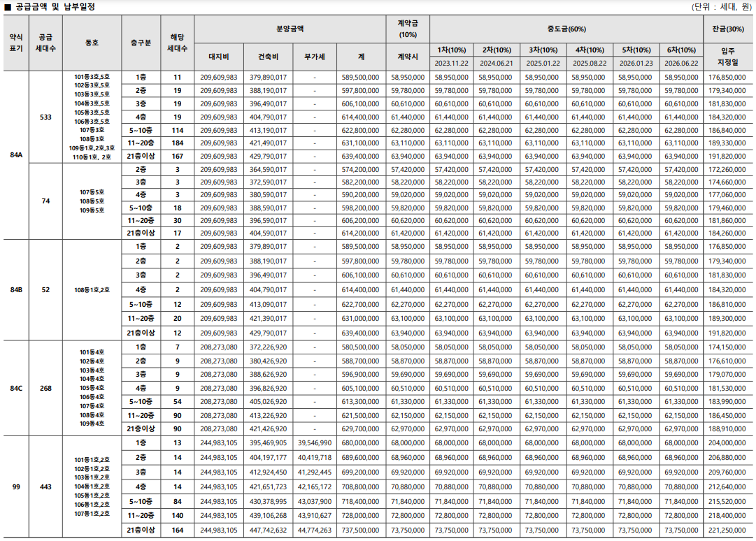
Task: Click the date 2026.01.23
Action: tap(636, 64)
